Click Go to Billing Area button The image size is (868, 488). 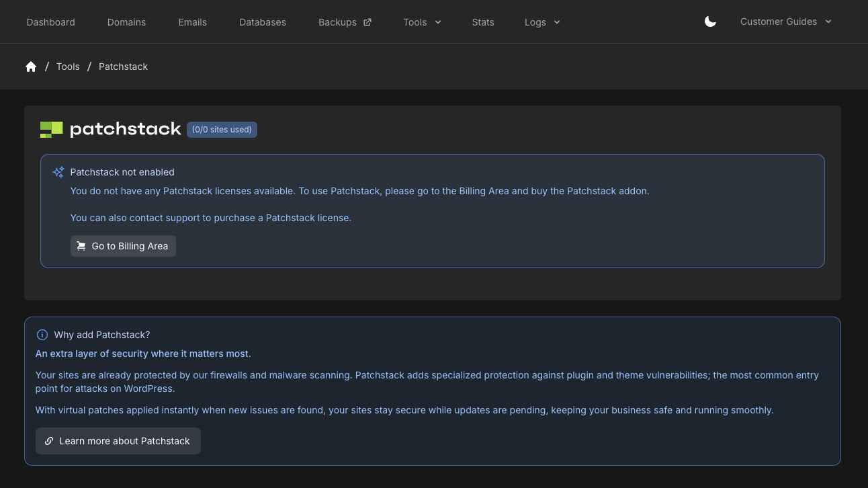(123, 246)
